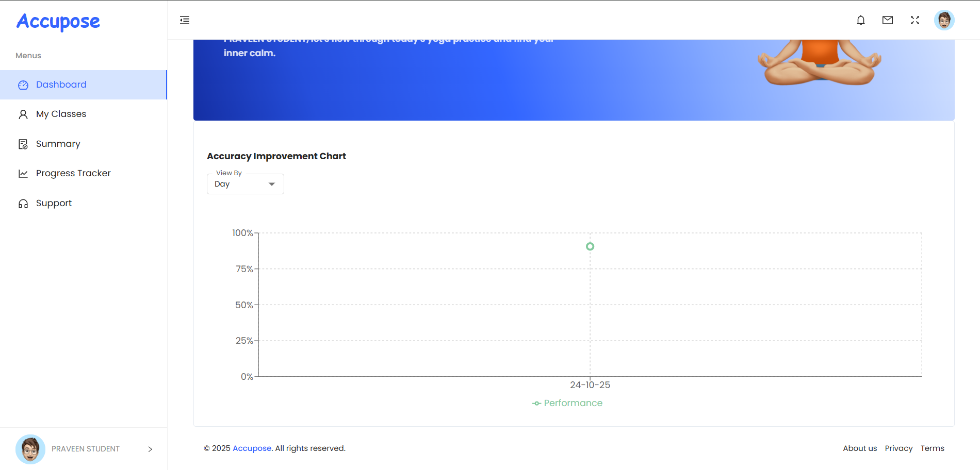Open the View By dropdown
980x470 pixels.
coord(245,184)
